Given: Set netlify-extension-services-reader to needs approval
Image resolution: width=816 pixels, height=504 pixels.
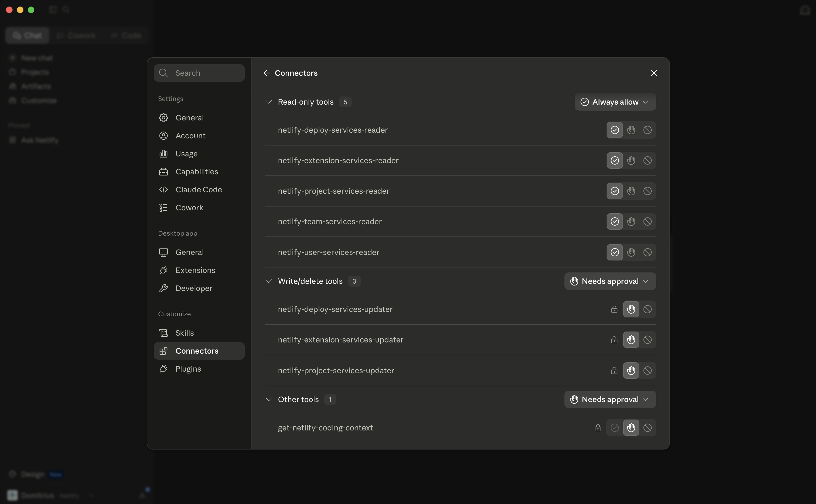Looking at the screenshot, I should (631, 160).
